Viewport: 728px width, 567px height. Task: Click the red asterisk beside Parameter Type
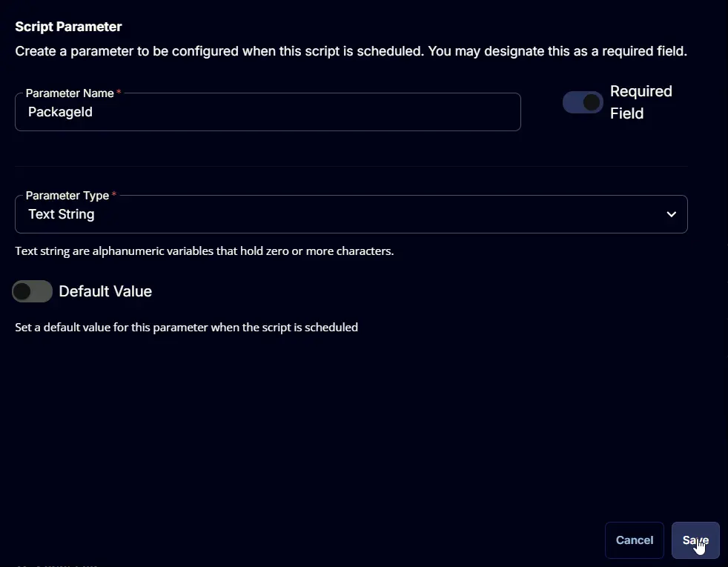click(113, 194)
